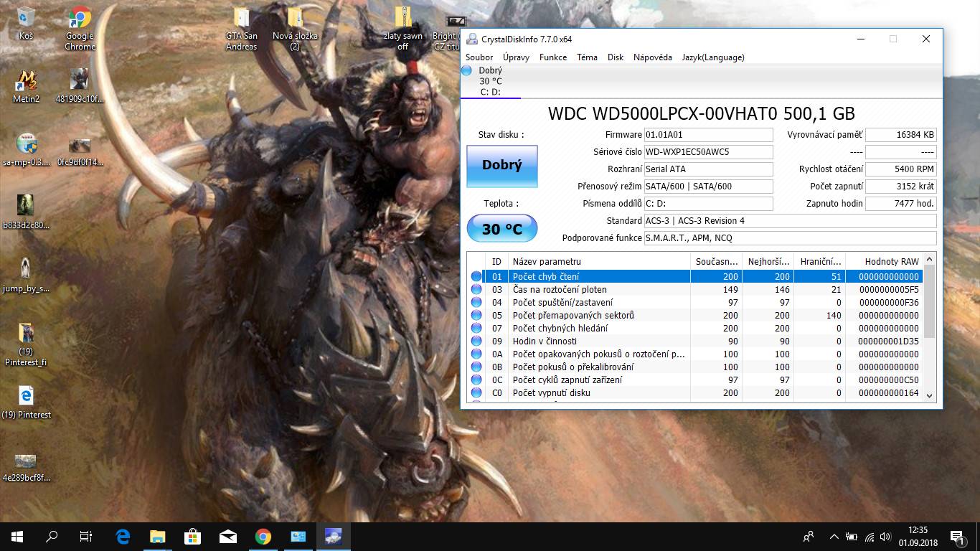Open Mail app from taskbar
This screenshot has height=551, width=980.
[x=227, y=536]
